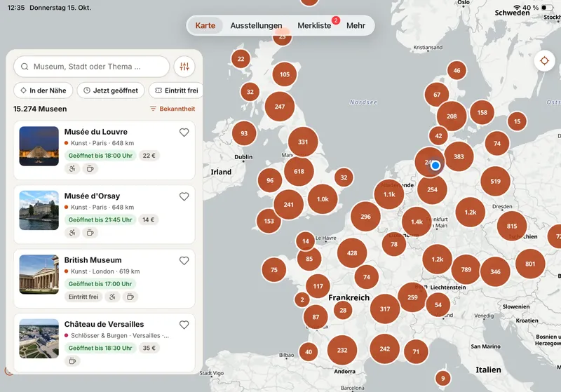Screen dimensions: 561x392
Task: Open the 519 cluster in eastern Germany
Action: click(496, 182)
